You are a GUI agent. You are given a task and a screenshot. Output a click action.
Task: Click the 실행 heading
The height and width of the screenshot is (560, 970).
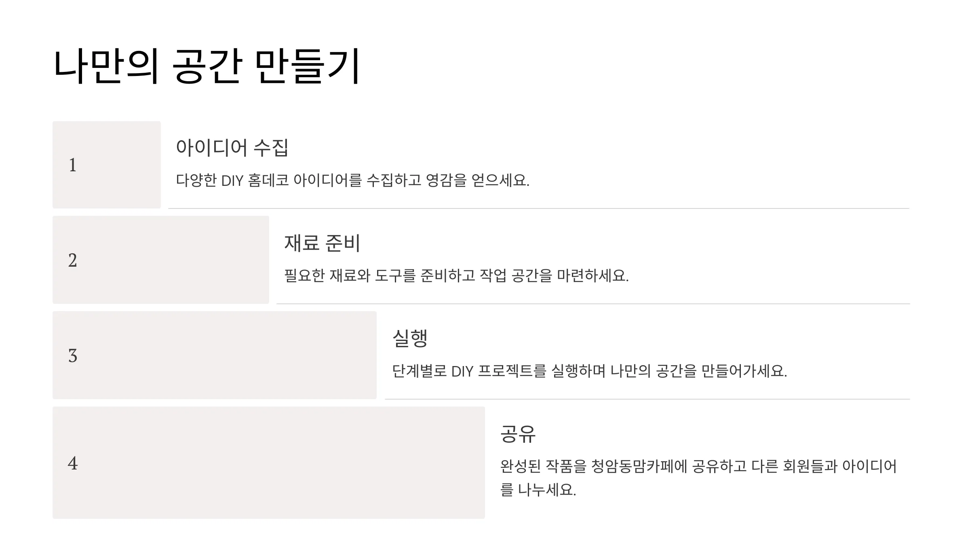pos(410,338)
